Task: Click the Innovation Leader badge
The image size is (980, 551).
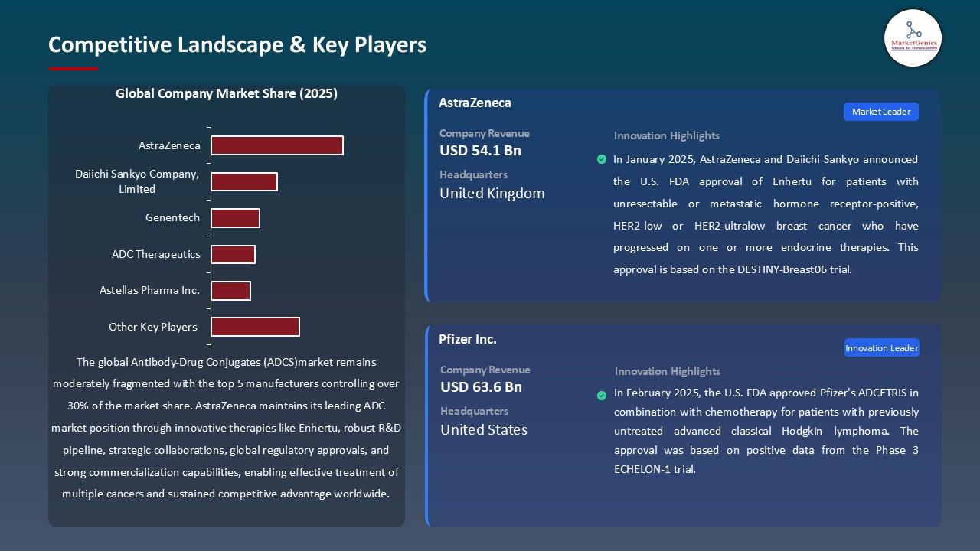Action: click(x=881, y=348)
